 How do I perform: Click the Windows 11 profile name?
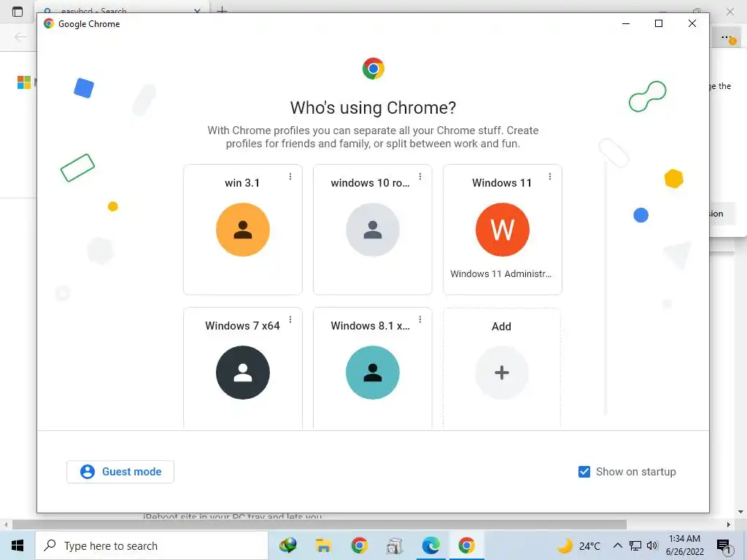coord(502,183)
